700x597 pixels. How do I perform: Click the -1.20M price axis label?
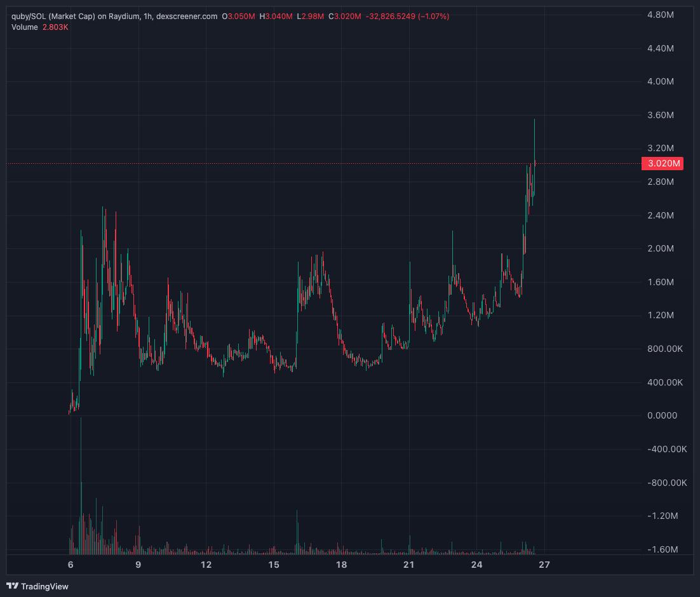tap(663, 516)
